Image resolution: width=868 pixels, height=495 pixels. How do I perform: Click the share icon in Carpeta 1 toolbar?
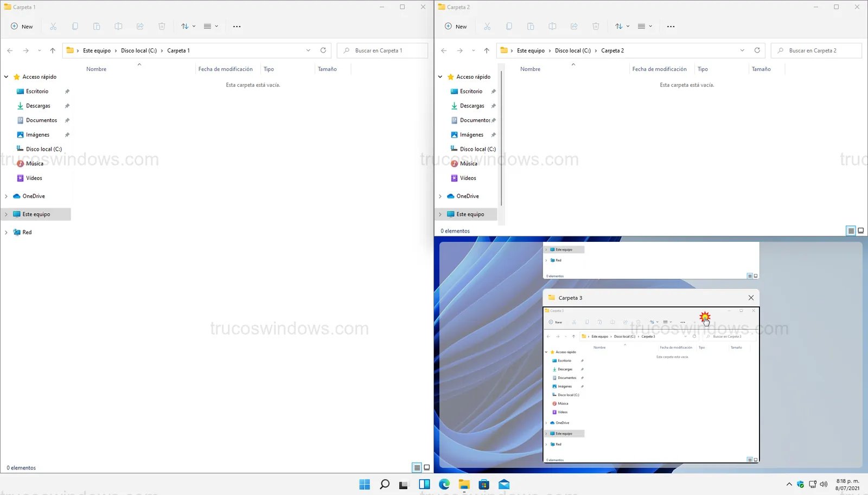coord(140,27)
